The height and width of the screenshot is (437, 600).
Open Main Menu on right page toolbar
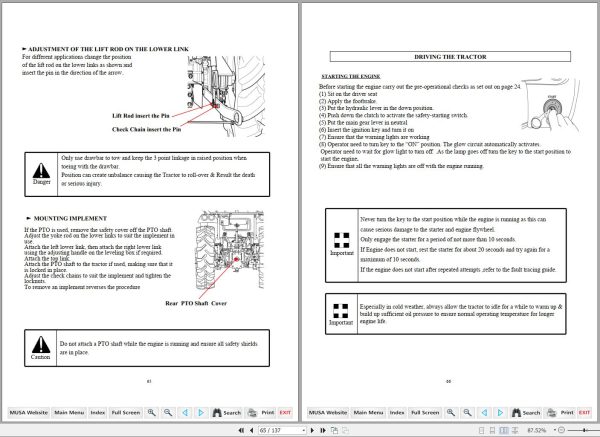tap(368, 413)
